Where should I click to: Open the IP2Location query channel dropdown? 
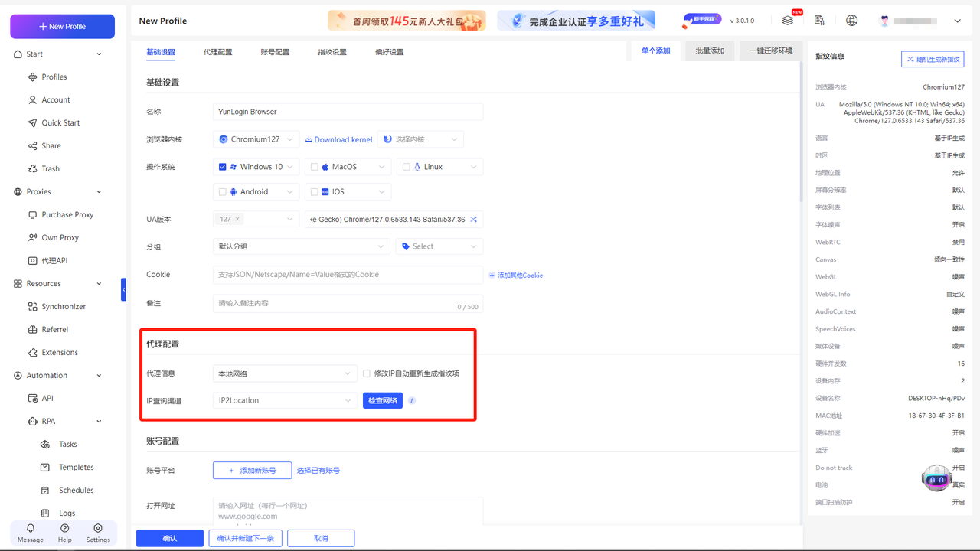[x=284, y=399]
